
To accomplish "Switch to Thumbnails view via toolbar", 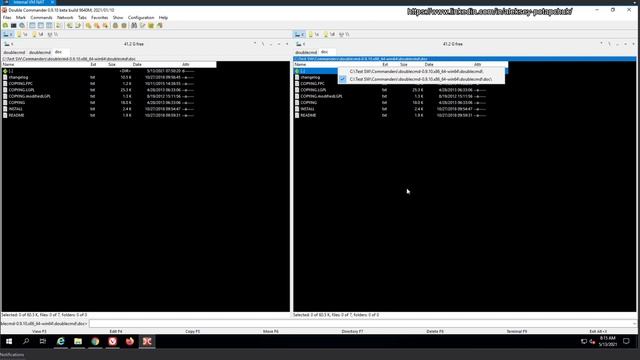I will pos(49,25).
